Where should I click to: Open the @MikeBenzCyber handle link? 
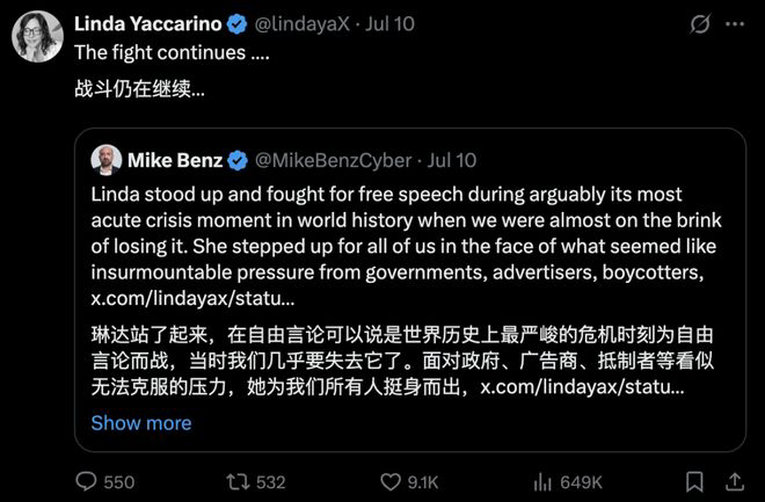pyautogui.click(x=333, y=161)
